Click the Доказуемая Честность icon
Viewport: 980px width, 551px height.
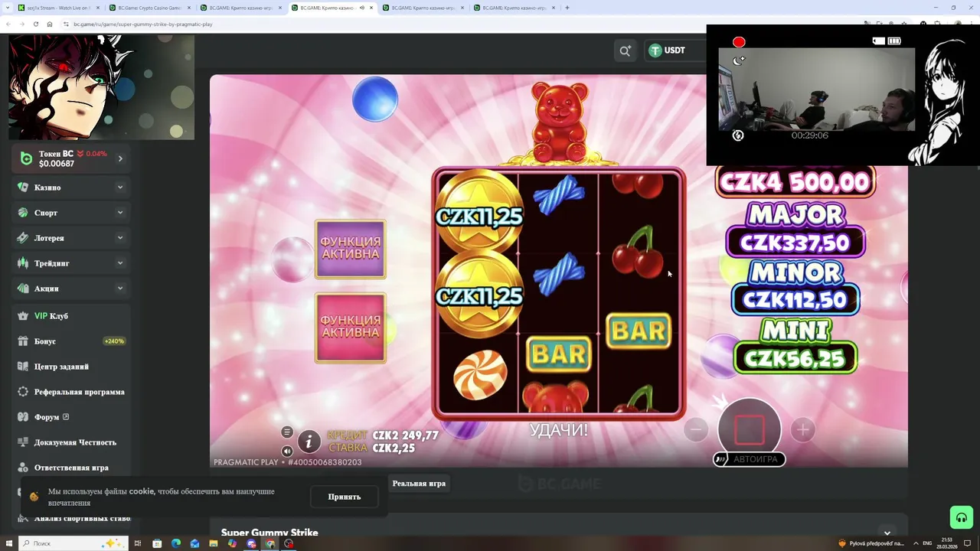click(23, 442)
